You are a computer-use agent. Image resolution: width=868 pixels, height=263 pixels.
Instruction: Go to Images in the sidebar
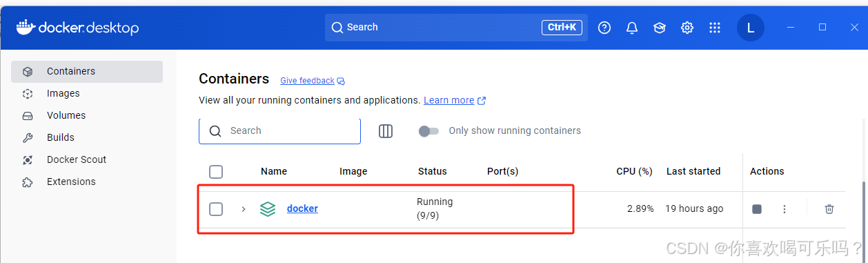click(87, 93)
